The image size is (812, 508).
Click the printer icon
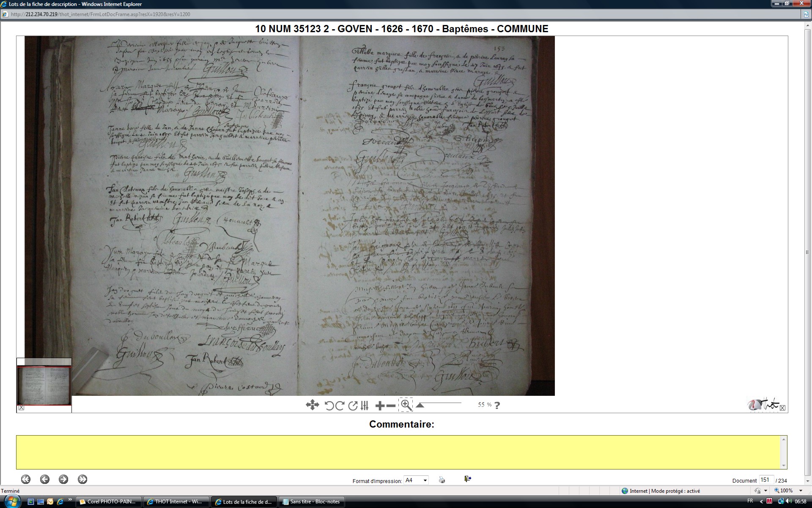(442, 480)
